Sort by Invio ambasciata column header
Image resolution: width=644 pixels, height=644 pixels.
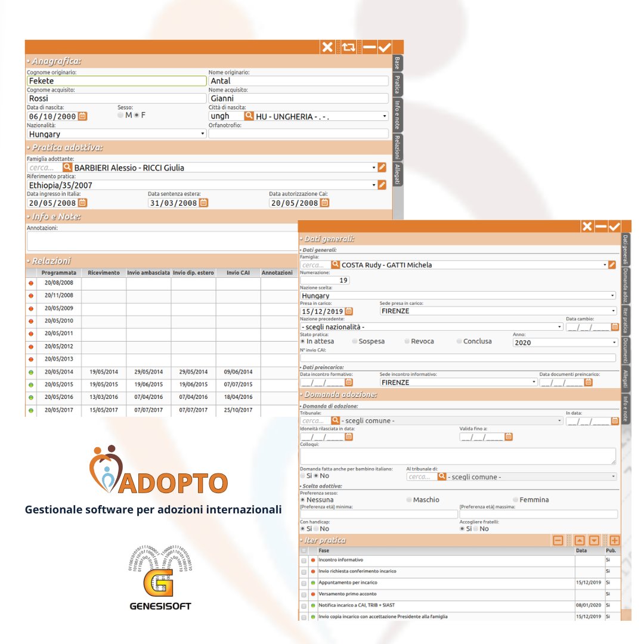coord(148,273)
